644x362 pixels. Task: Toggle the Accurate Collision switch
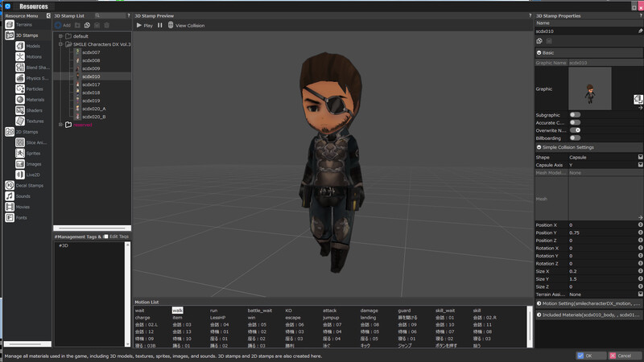575,122
